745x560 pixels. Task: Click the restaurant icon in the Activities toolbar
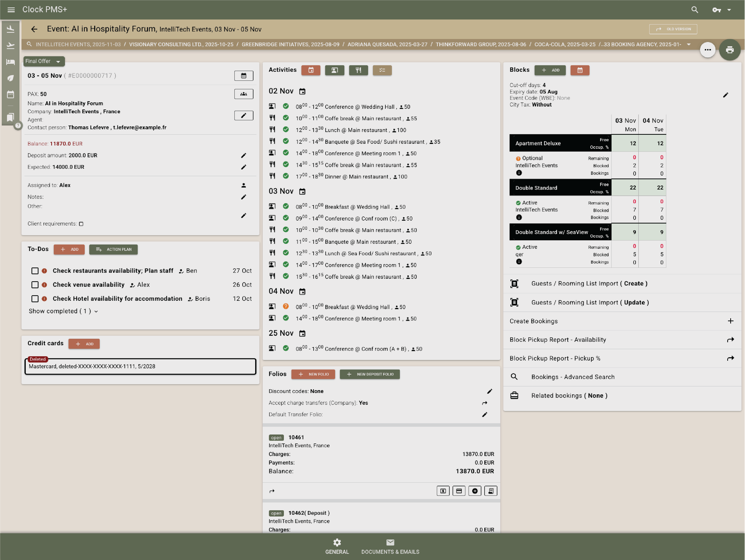358,70
